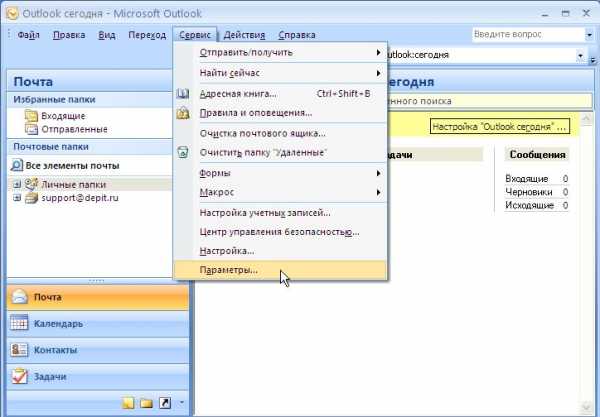
Task: Click the vertical scrollbar down arrow
Action: (x=586, y=408)
